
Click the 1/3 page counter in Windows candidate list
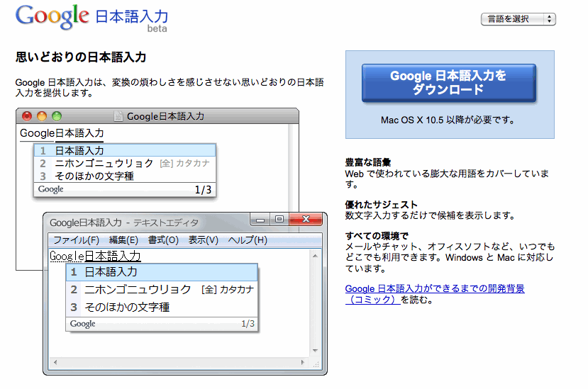248,323
